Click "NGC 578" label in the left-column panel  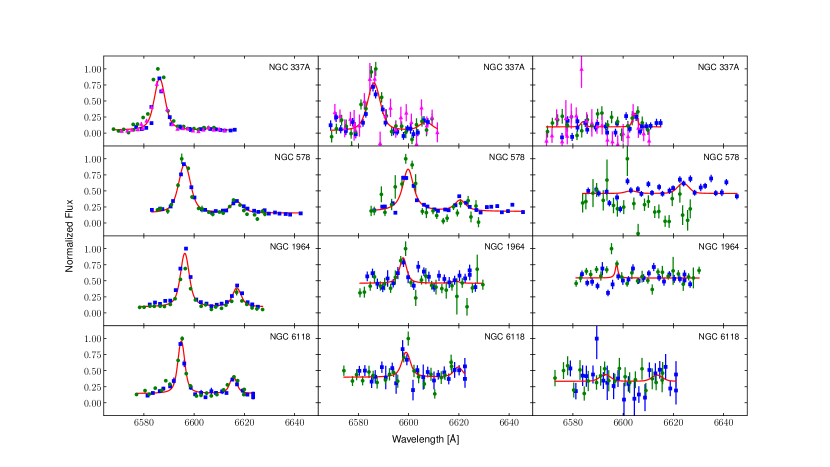click(292, 157)
